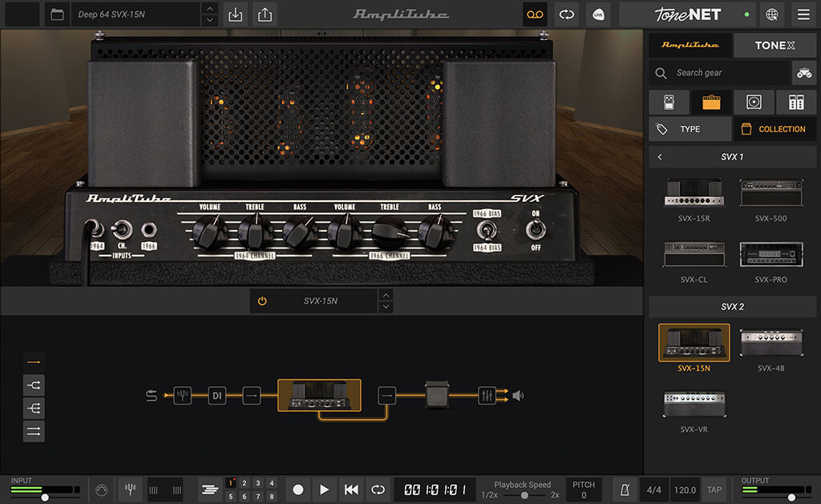Screen dimensions: 821x504
Task: Flip the amp's ON/OFF power switch
Action: point(536,231)
